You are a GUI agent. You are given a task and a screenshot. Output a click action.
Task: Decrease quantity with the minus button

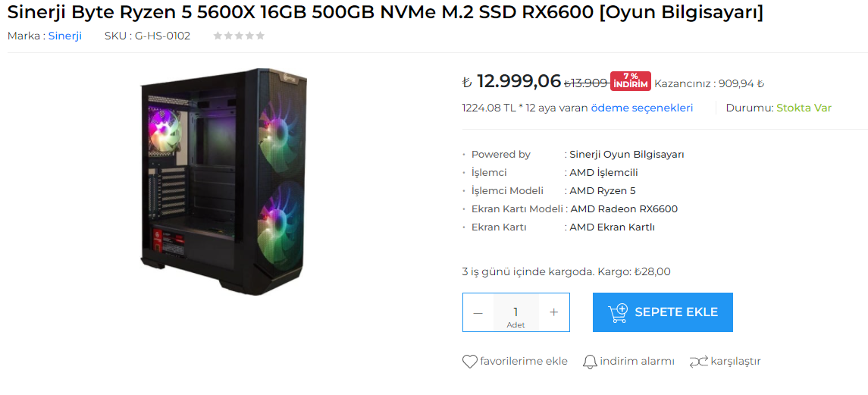pyautogui.click(x=478, y=312)
